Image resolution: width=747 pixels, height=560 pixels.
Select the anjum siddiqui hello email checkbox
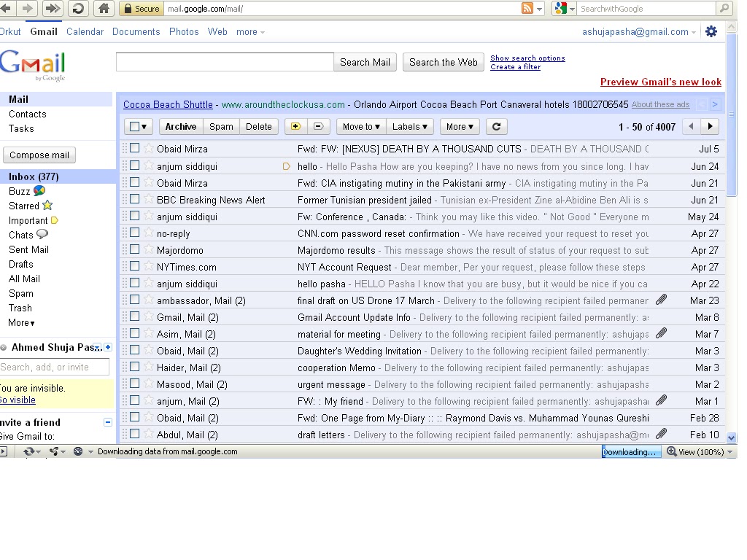[x=135, y=166]
